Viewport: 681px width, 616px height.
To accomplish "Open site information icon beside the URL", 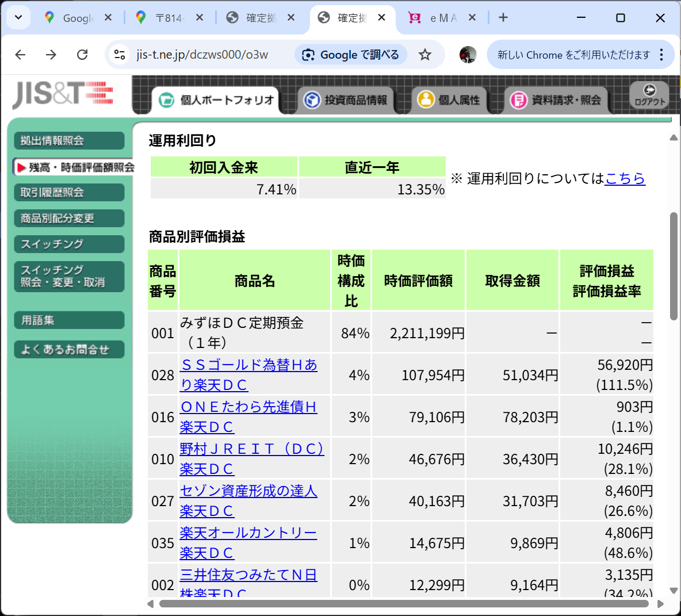I will pos(120,55).
